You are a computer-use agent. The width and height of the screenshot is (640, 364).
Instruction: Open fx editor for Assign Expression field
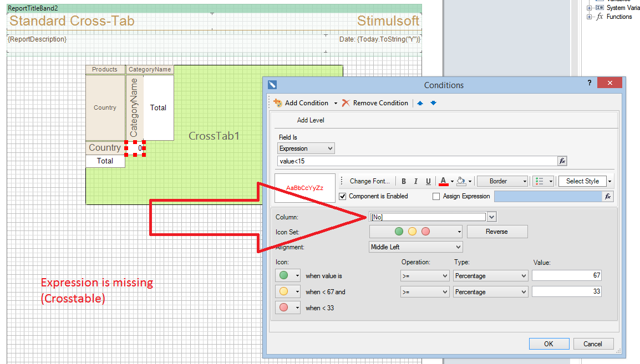click(x=608, y=197)
